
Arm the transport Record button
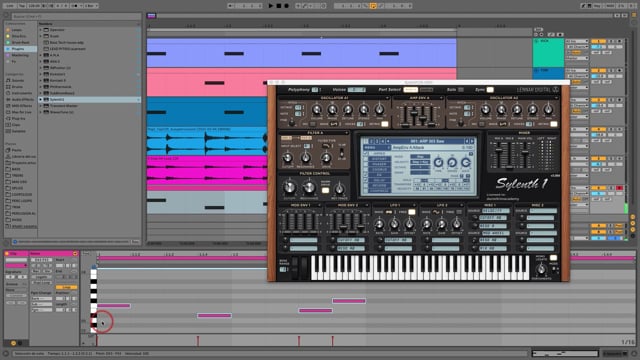click(x=287, y=6)
